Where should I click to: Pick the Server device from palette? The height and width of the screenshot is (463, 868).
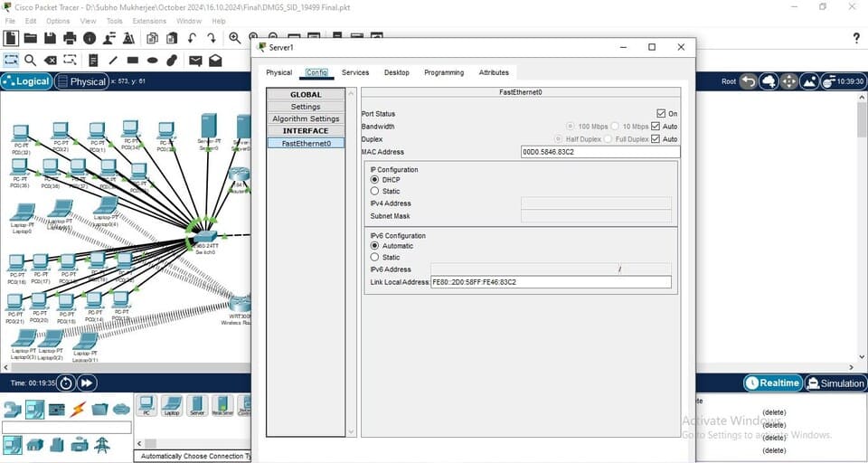pyautogui.click(x=198, y=405)
